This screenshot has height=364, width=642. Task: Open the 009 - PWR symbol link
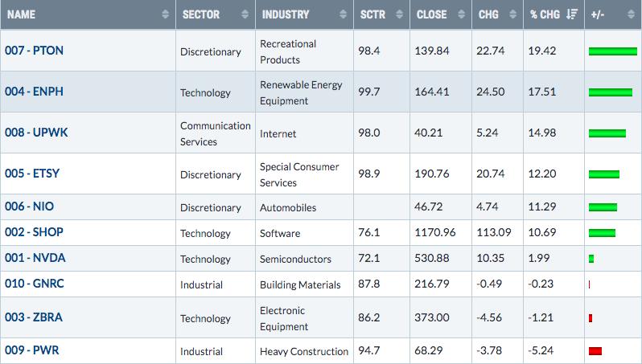pyautogui.click(x=32, y=350)
